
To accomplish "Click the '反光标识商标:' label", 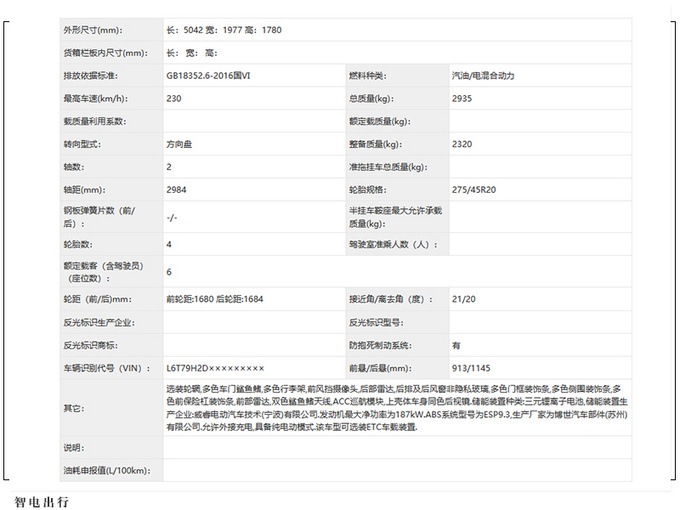I will (x=90, y=345).
